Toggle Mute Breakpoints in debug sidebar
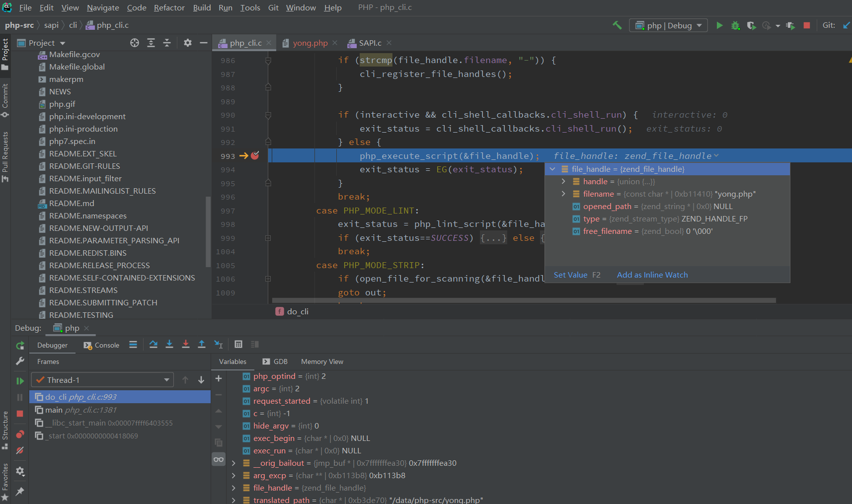The height and width of the screenshot is (504, 852). click(x=20, y=450)
